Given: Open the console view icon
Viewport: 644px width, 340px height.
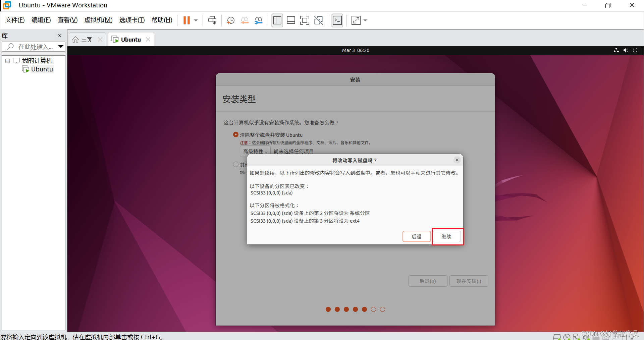Looking at the screenshot, I should [x=337, y=20].
